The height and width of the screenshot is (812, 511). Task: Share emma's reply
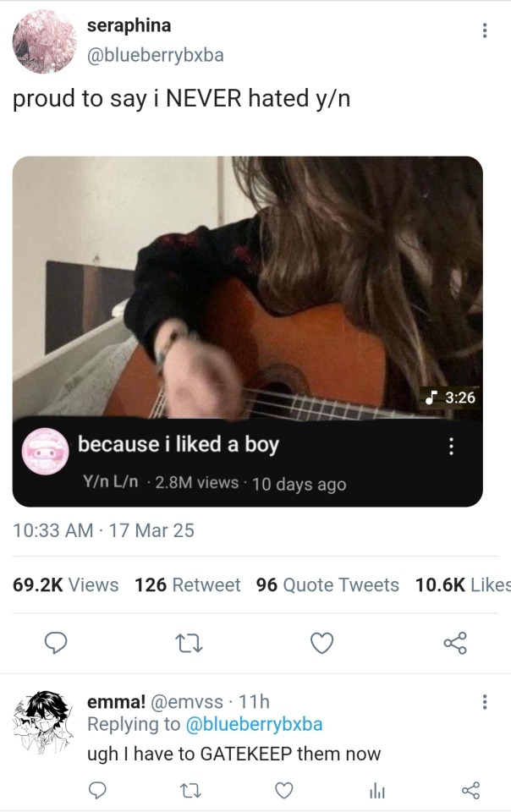[470, 790]
